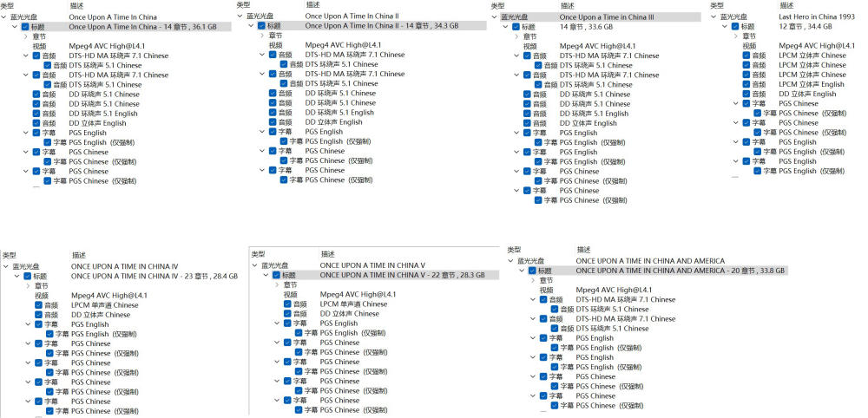Image resolution: width=868 pixels, height=418 pixels.
Task: Expand the 章节 node in Last Hero panel
Action: click(736, 36)
